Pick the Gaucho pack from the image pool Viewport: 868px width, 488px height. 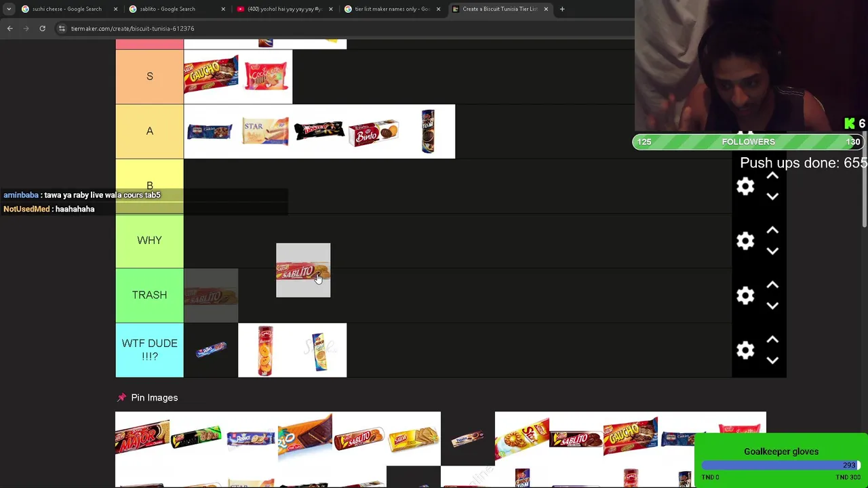[x=631, y=439]
